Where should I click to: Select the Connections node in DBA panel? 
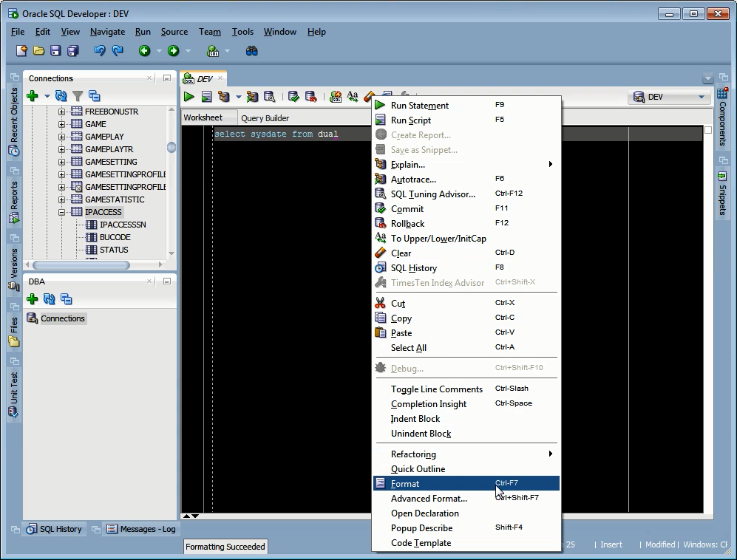[63, 318]
